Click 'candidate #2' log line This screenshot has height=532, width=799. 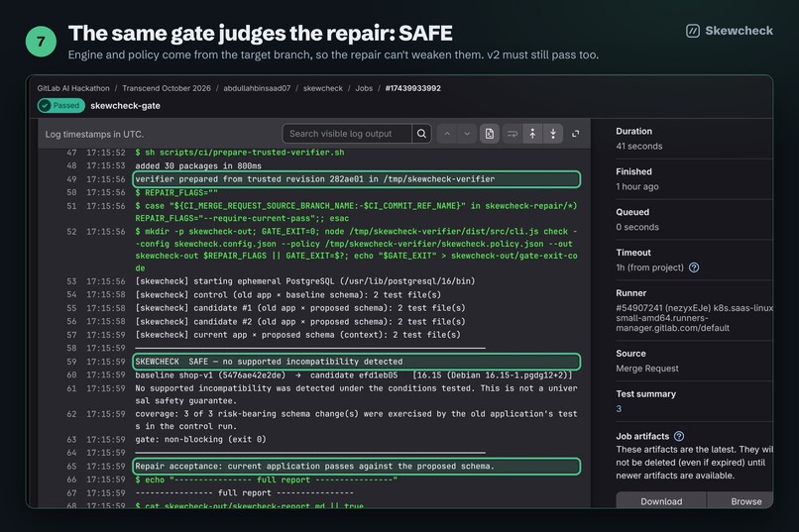point(299,321)
